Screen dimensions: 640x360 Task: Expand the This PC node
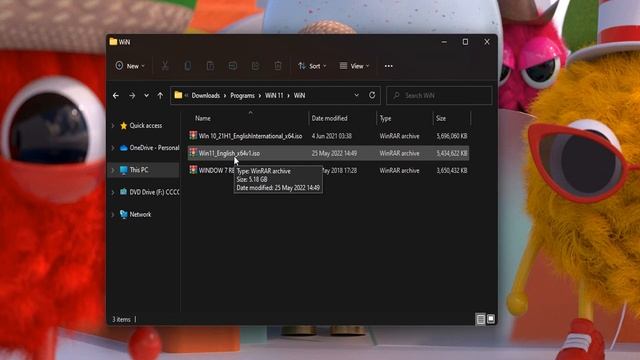click(113, 170)
